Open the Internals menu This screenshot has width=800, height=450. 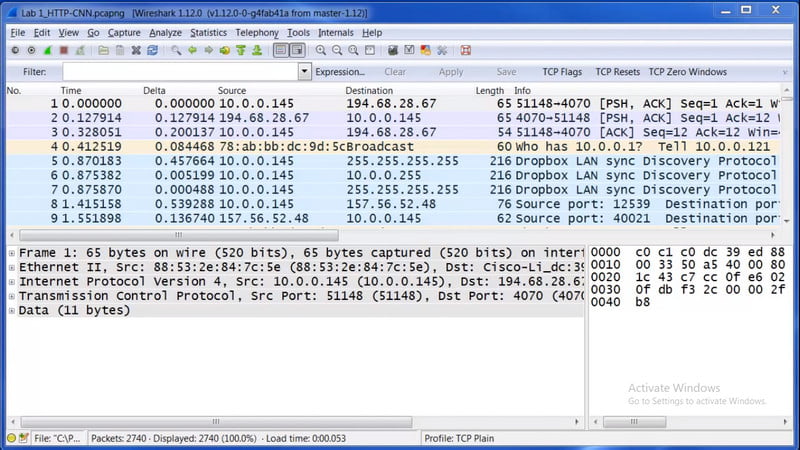coord(336,33)
